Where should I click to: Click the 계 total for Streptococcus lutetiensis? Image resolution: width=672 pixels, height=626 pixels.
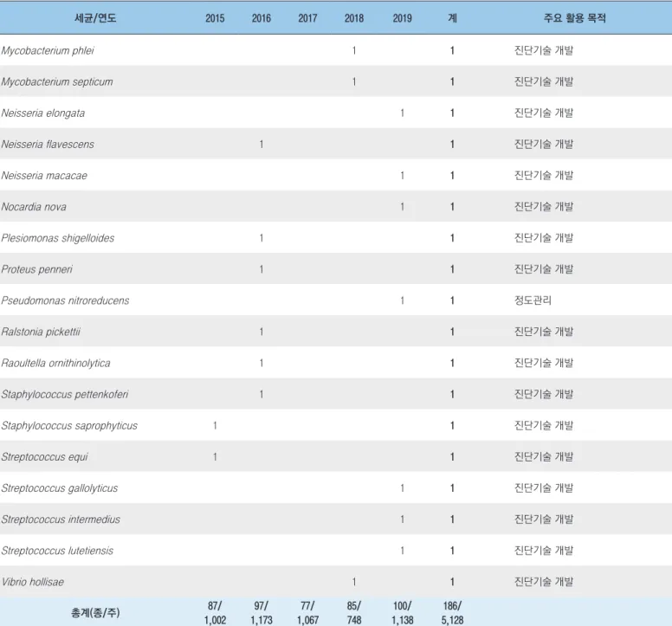452,551
